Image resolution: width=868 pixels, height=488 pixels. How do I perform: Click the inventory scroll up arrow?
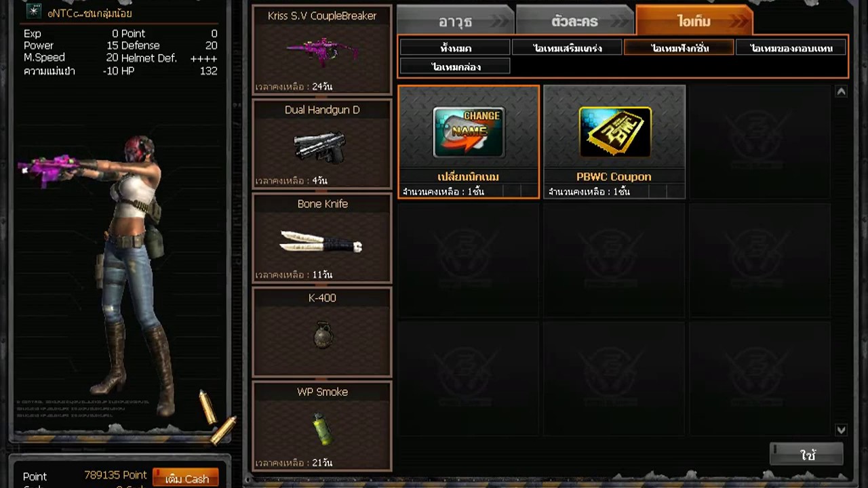841,91
